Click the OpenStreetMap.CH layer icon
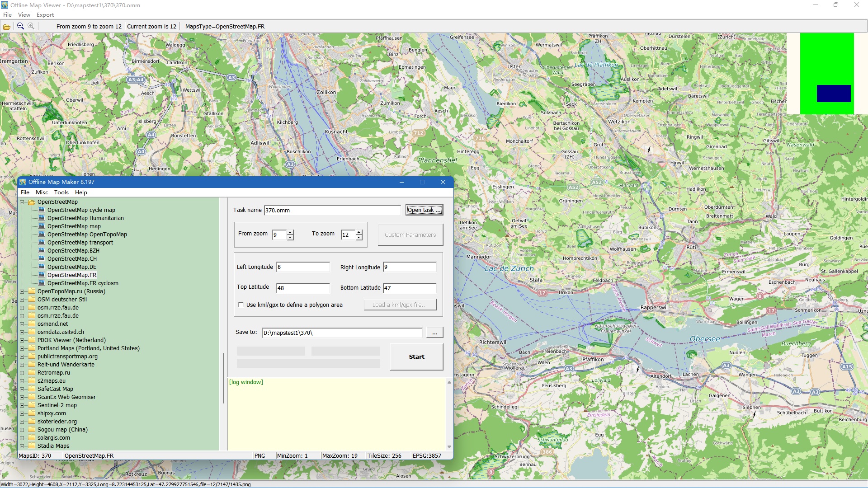This screenshot has height=488, width=868. pos(42,259)
